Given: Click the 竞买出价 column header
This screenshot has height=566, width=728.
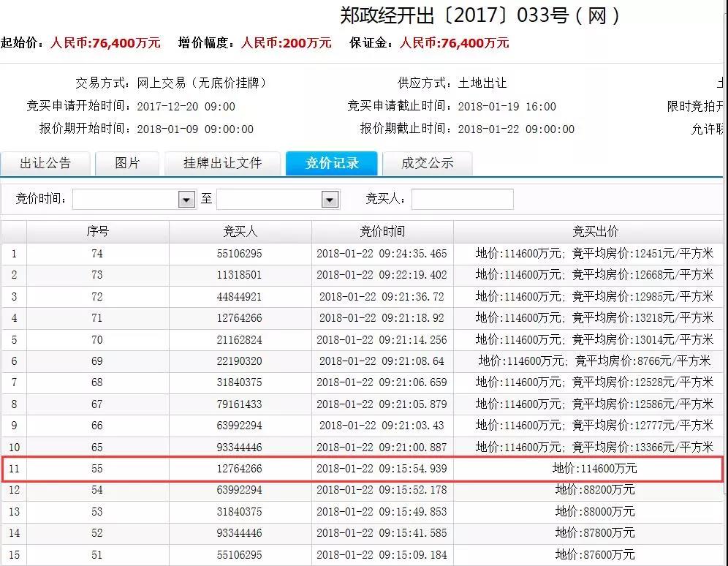Looking at the screenshot, I should tap(594, 232).
